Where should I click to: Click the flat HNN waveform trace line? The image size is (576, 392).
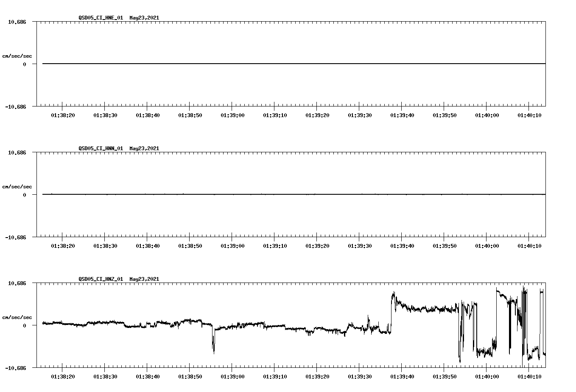(x=294, y=194)
